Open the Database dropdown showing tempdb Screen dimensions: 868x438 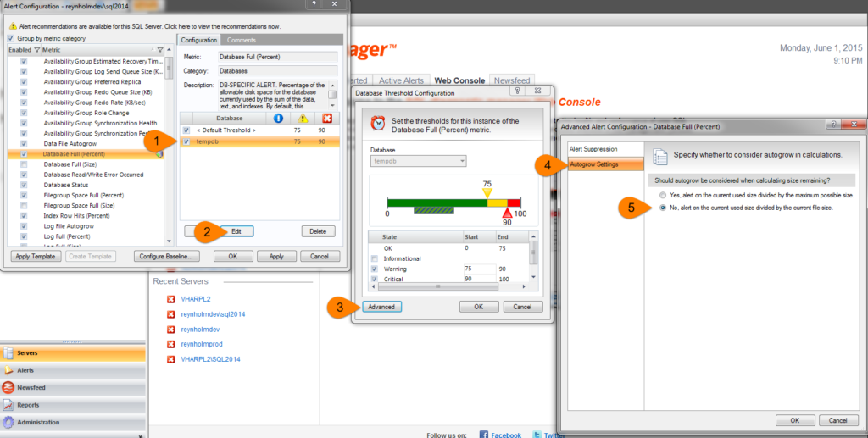click(418, 161)
